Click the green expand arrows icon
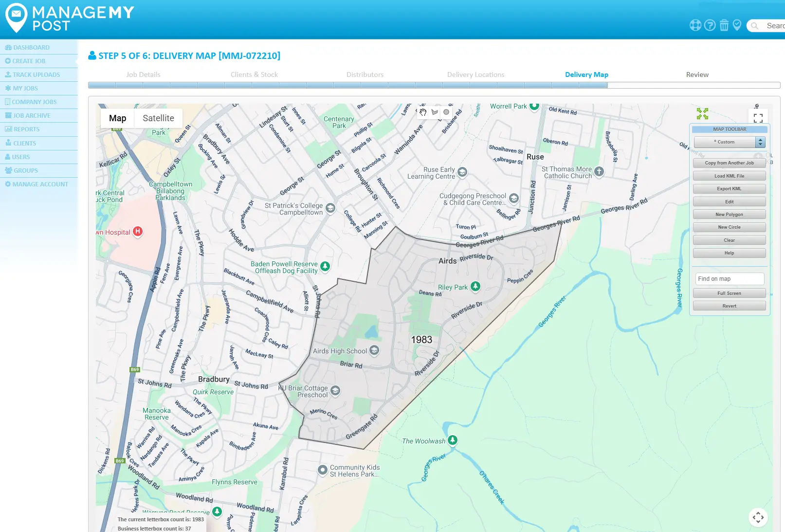Viewport: 785px width, 532px height. [x=702, y=114]
